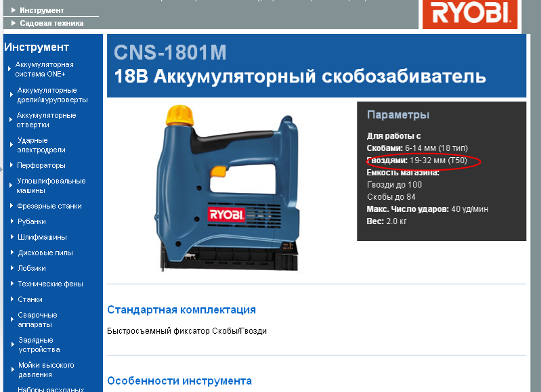Click arrow beside Рубанки
This screenshot has width=541, height=392.
click(x=12, y=221)
